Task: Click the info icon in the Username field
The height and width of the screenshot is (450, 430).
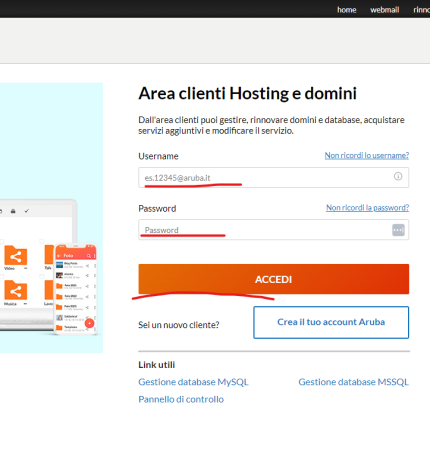Action: pos(398,176)
